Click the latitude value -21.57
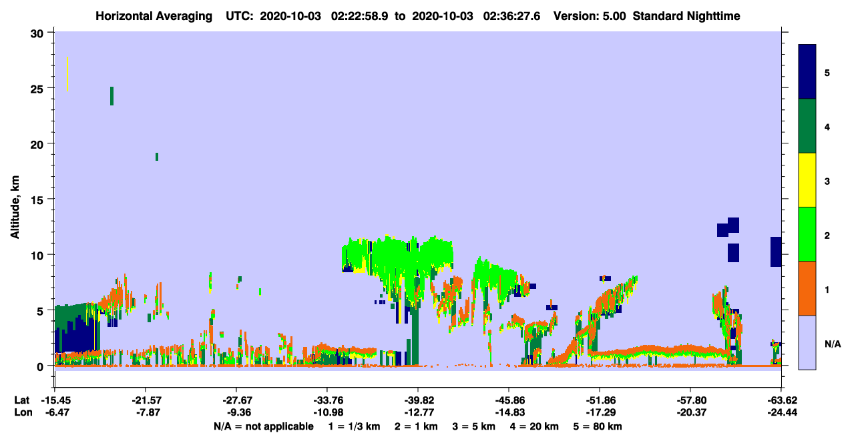 146,400
